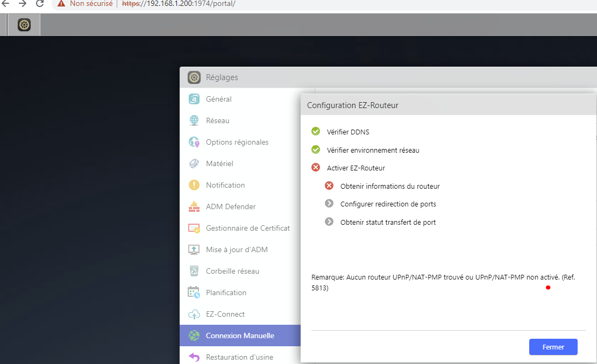Choose Restauration d'usine in the sidebar
This screenshot has width=597, height=364.
coord(239,357)
